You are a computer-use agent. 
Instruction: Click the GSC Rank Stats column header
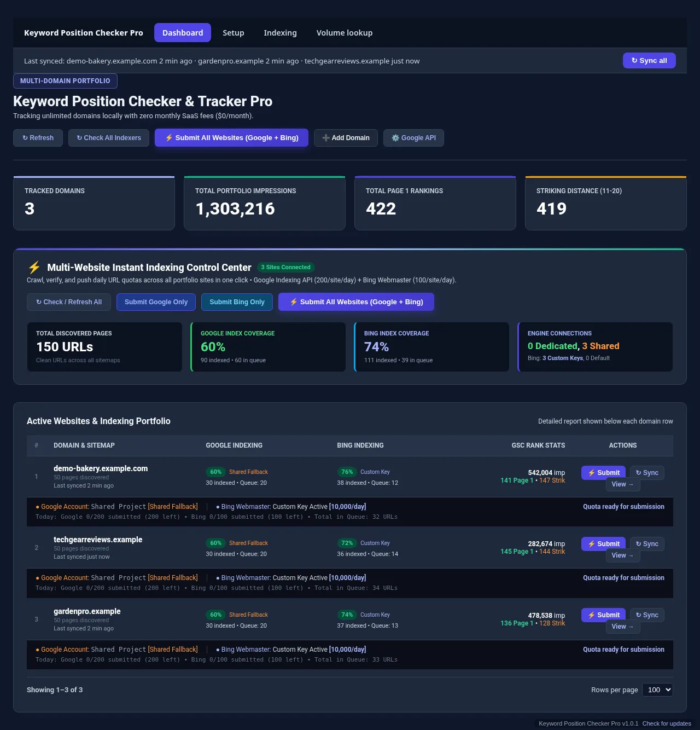pyautogui.click(x=538, y=445)
